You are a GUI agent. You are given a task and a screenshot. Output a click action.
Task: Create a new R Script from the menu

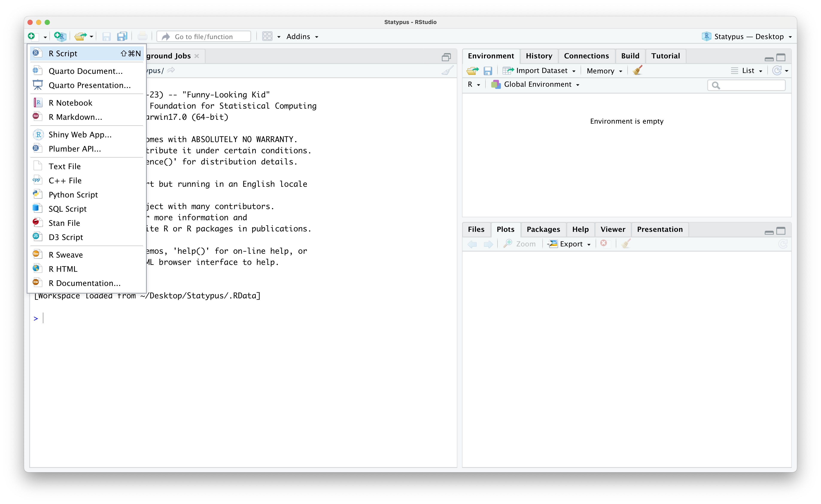(x=63, y=53)
